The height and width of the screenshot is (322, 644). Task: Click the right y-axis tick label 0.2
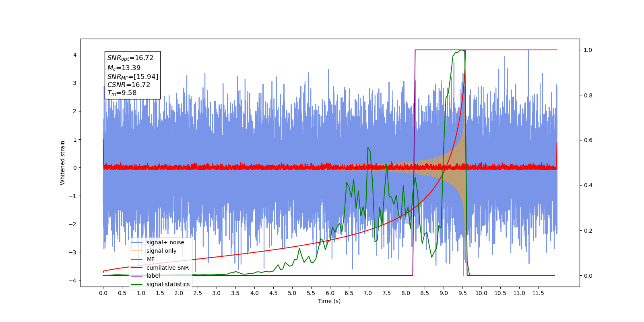pyautogui.click(x=588, y=231)
